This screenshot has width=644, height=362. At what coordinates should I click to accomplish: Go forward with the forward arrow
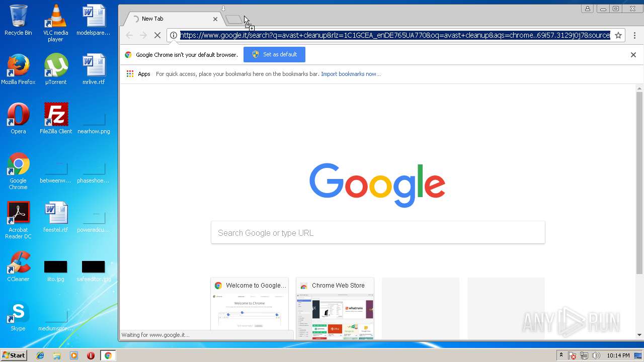(143, 35)
